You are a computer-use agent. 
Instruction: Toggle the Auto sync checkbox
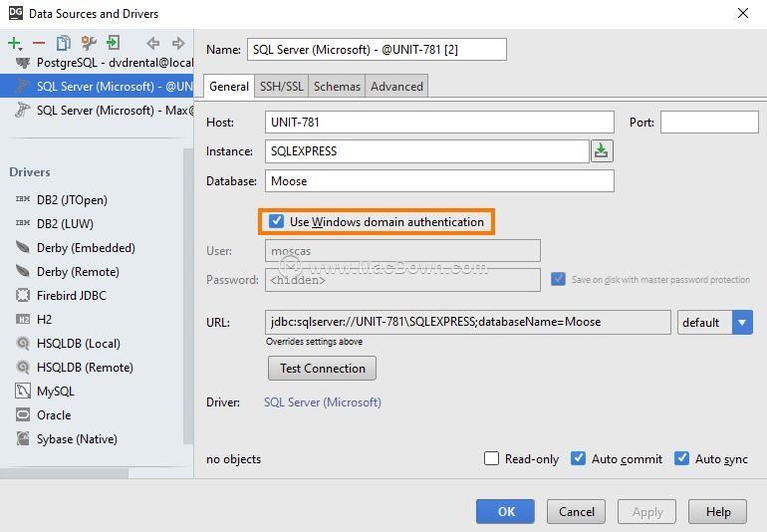pyautogui.click(x=681, y=458)
